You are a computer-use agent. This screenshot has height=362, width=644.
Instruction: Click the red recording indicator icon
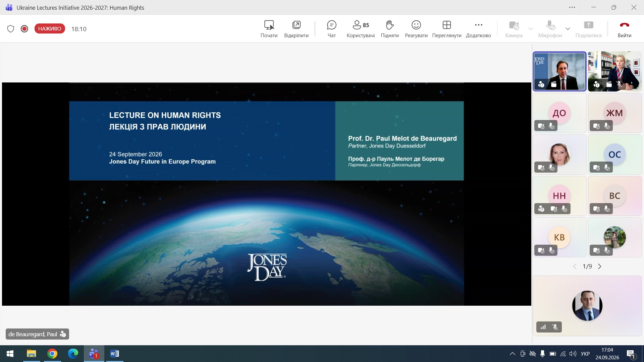click(24, 29)
